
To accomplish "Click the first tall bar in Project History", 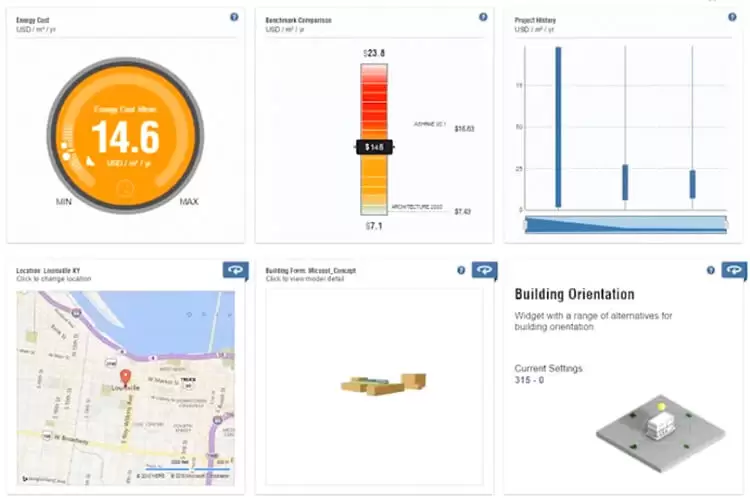I will pos(558,125).
